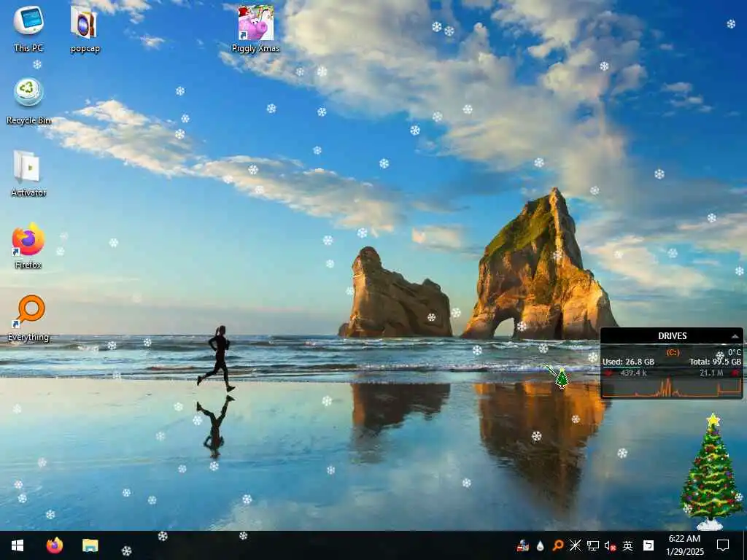Select the Recycle Bin icon
747x560 pixels.
click(x=28, y=101)
